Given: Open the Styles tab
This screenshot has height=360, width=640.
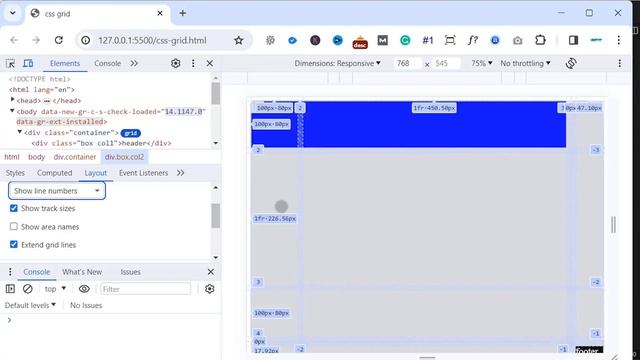Looking at the screenshot, I should pyautogui.click(x=15, y=173).
